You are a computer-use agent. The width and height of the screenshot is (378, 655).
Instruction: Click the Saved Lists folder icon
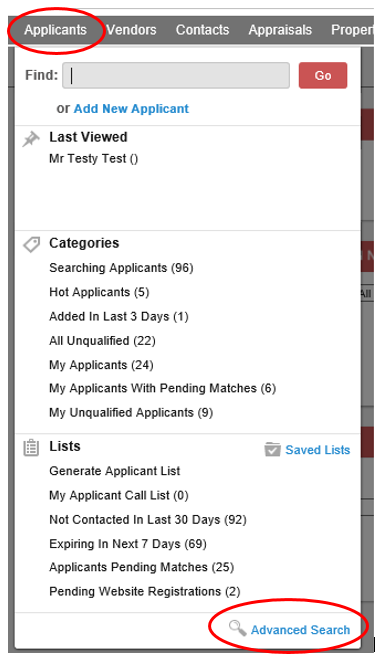pyautogui.click(x=272, y=449)
